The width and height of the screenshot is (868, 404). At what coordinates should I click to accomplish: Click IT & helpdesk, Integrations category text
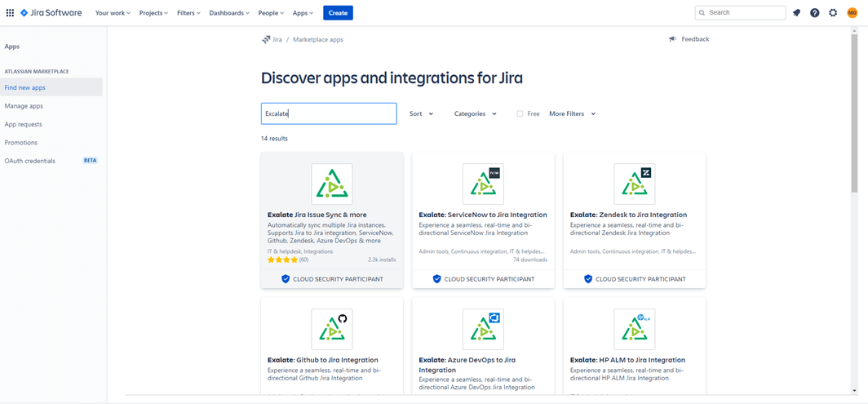coord(300,251)
